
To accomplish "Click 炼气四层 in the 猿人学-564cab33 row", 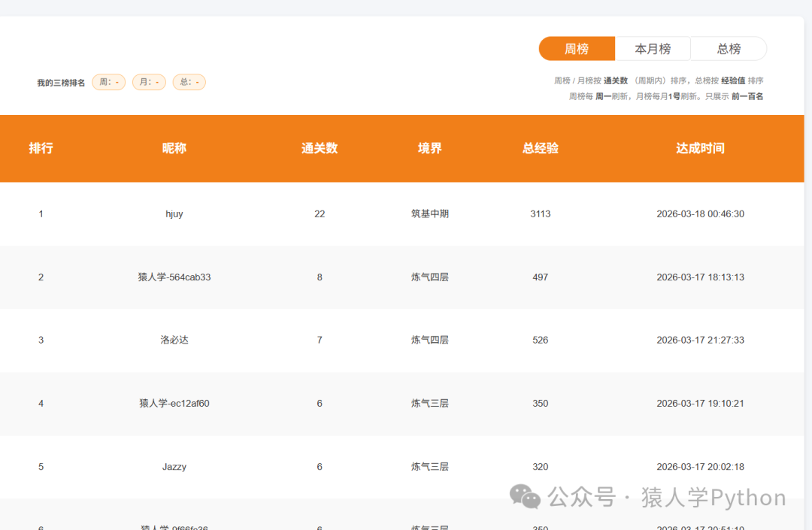I will [x=430, y=277].
